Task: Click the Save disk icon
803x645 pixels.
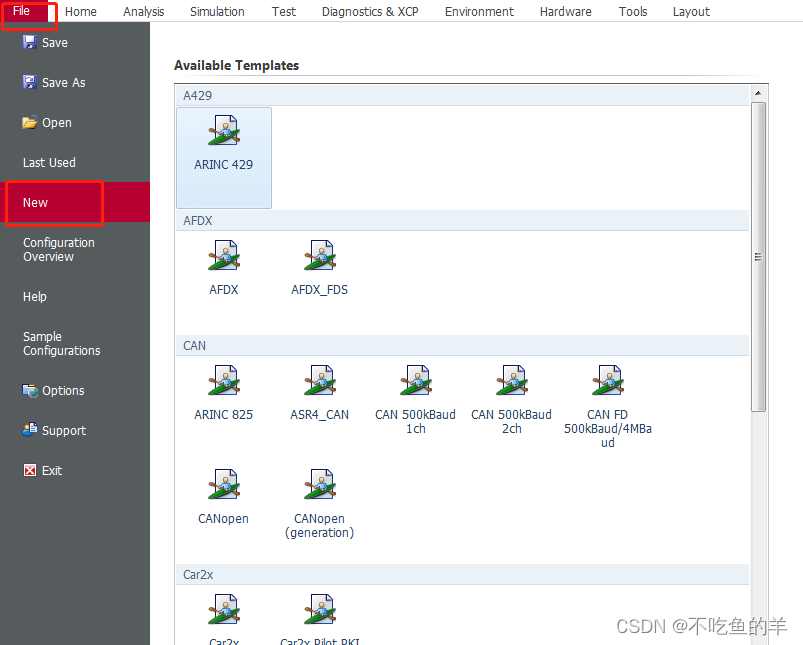Action: [x=30, y=42]
